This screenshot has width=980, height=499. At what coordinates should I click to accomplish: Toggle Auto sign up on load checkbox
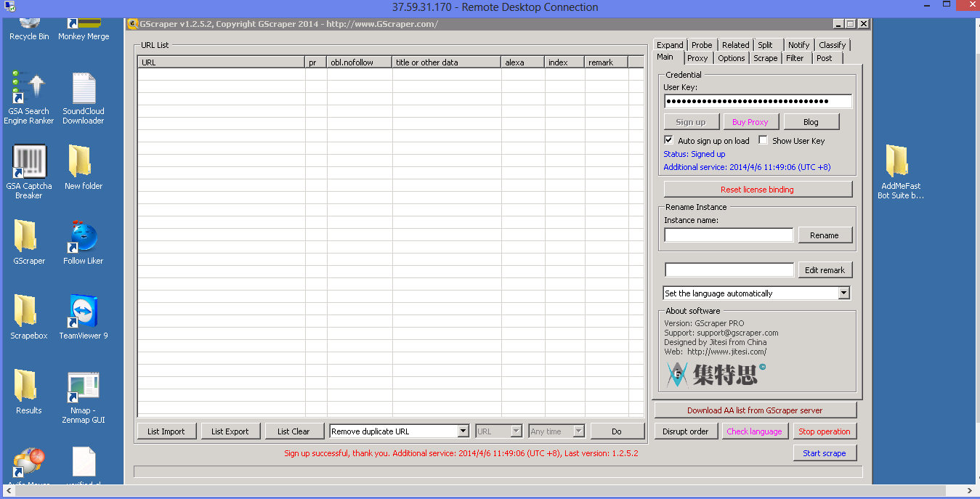[669, 140]
